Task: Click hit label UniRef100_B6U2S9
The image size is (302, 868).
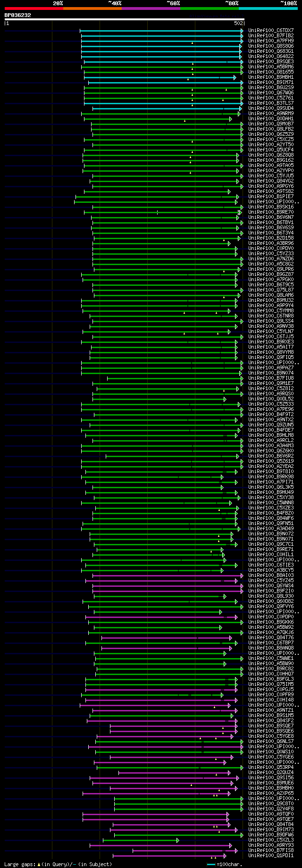Action: click(x=271, y=87)
